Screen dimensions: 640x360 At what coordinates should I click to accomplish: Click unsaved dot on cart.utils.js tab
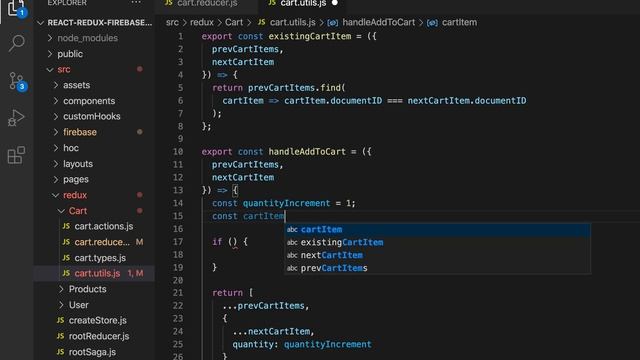(335, 3)
